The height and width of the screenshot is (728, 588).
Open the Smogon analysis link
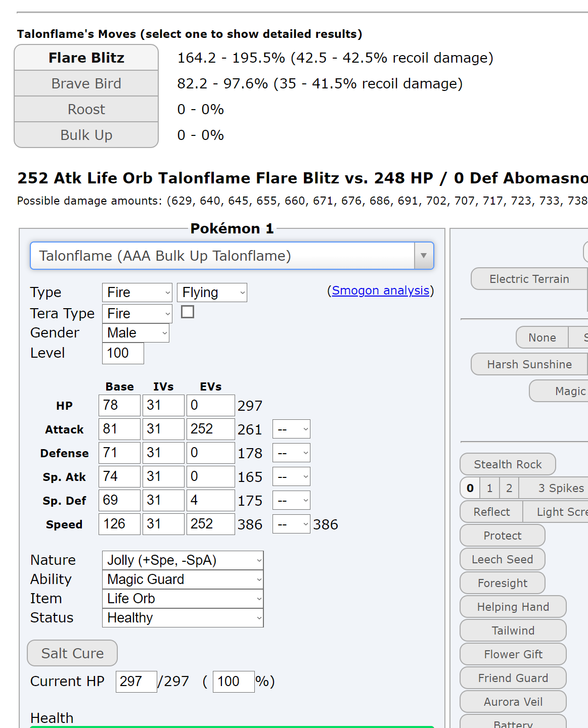(x=381, y=290)
